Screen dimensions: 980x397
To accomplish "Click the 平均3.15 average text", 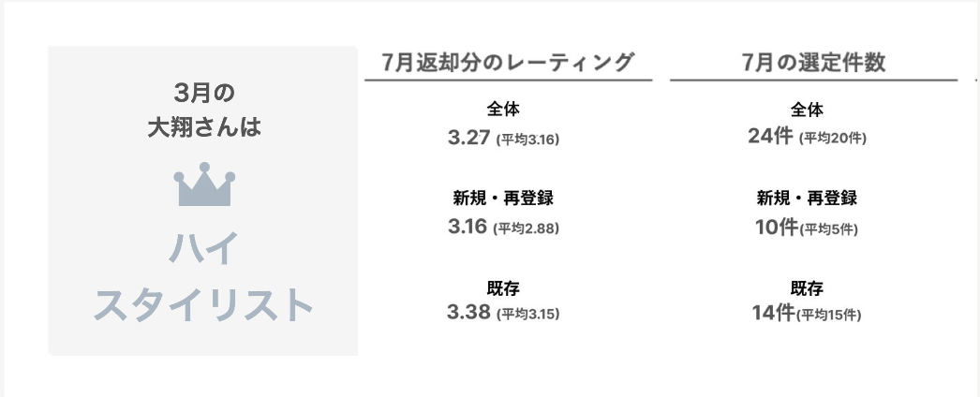I will tap(527, 315).
